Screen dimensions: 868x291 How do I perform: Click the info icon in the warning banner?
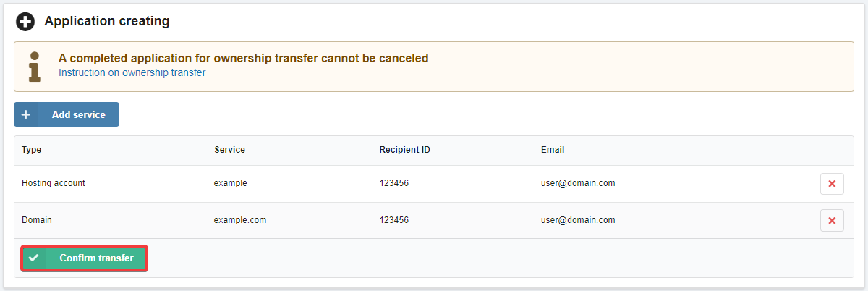click(34, 66)
